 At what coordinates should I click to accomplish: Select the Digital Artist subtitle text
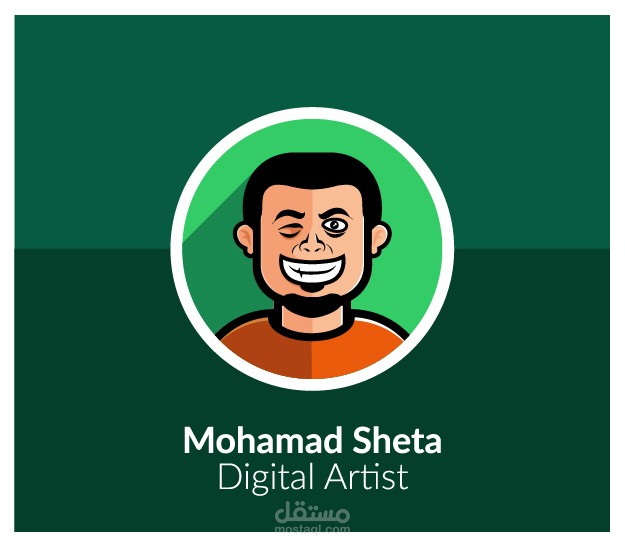[x=313, y=477]
